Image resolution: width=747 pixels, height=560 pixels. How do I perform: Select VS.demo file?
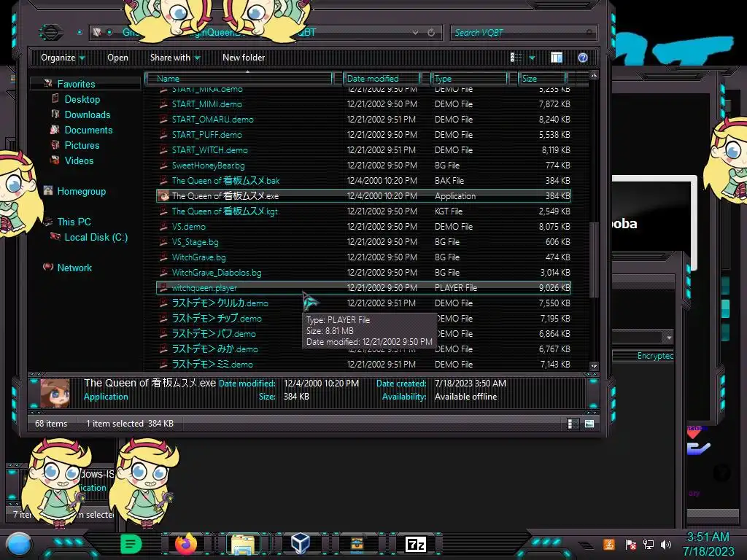(x=363, y=226)
